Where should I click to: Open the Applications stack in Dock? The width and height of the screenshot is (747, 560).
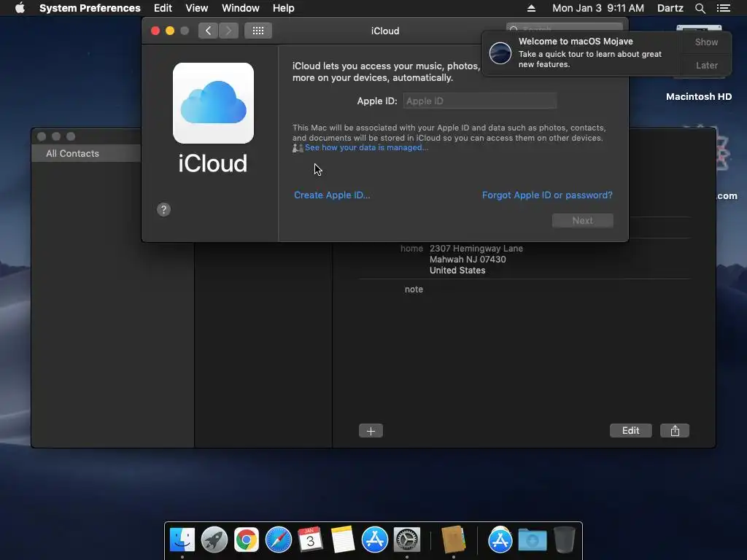coord(500,540)
